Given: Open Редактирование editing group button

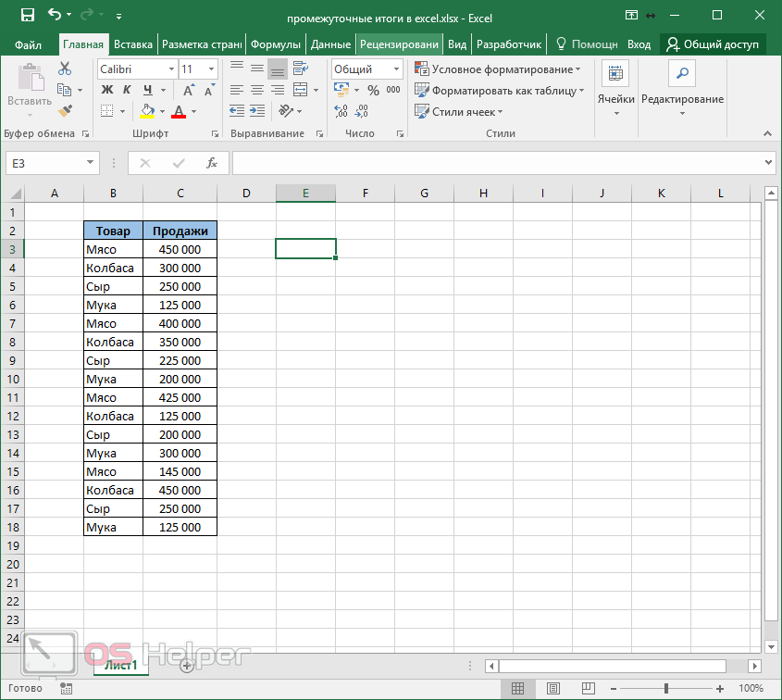Looking at the screenshot, I should pos(682,88).
